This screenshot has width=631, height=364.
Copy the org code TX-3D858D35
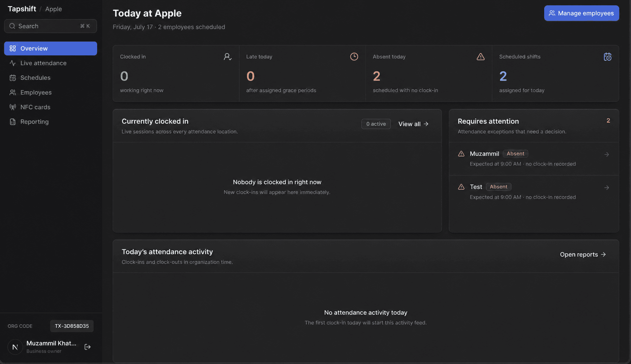[72, 326]
